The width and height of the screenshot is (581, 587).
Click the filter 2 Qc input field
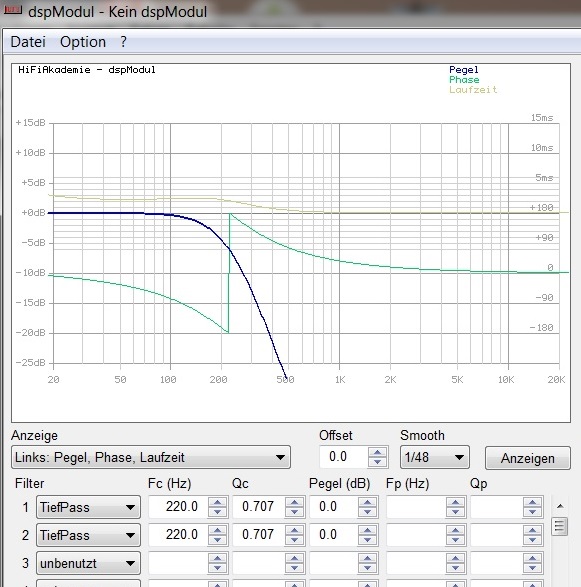pyautogui.click(x=258, y=535)
